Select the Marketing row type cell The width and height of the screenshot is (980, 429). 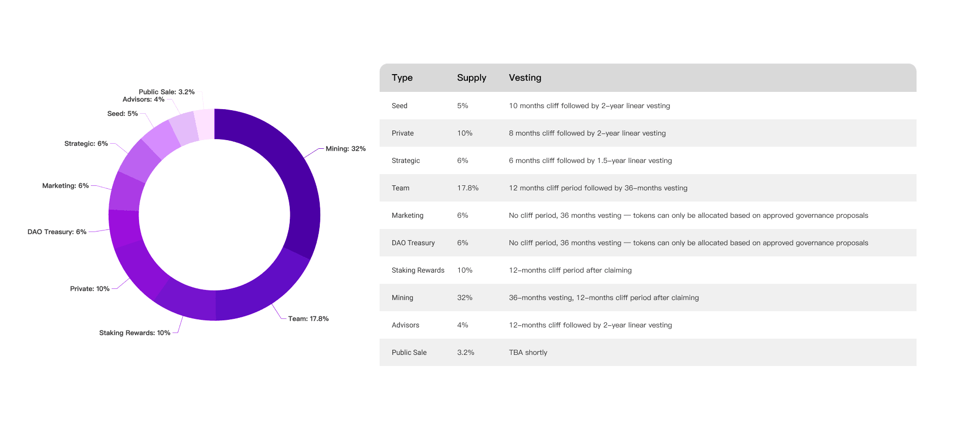click(x=407, y=215)
